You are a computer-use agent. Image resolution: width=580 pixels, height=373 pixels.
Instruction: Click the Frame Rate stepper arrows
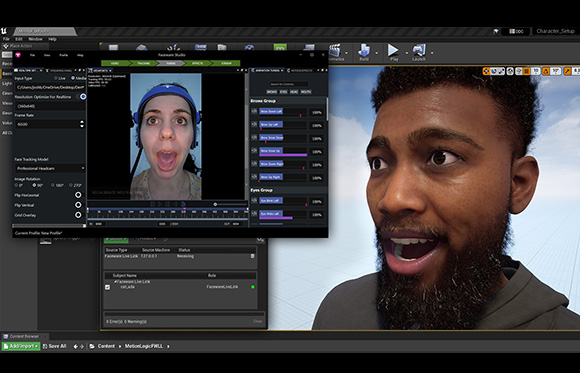coord(82,124)
